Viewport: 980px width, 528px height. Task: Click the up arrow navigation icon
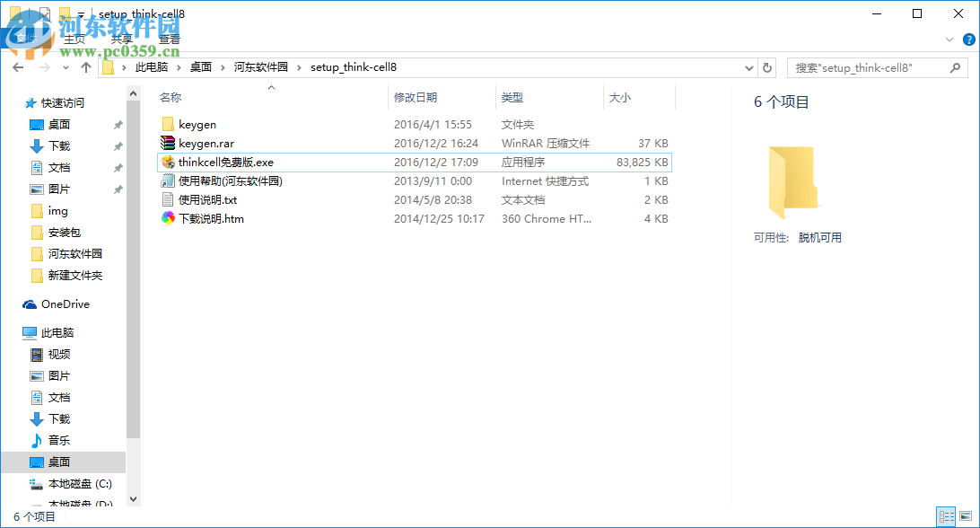85,67
